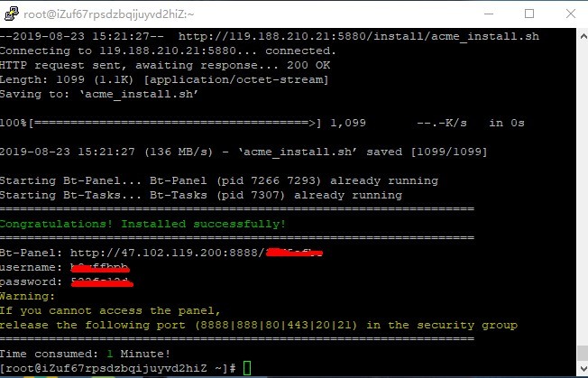Click the port list (8888|888|80|443|20|21)
588x378 pixels.
click(x=276, y=325)
